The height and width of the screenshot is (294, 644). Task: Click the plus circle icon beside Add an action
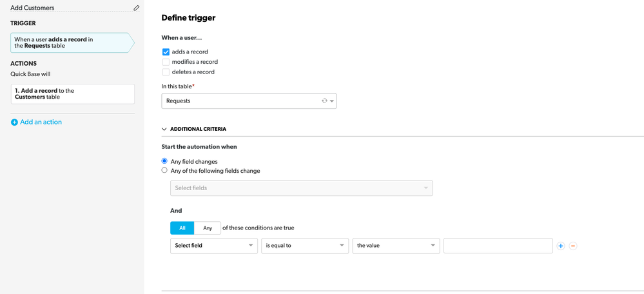pos(14,122)
